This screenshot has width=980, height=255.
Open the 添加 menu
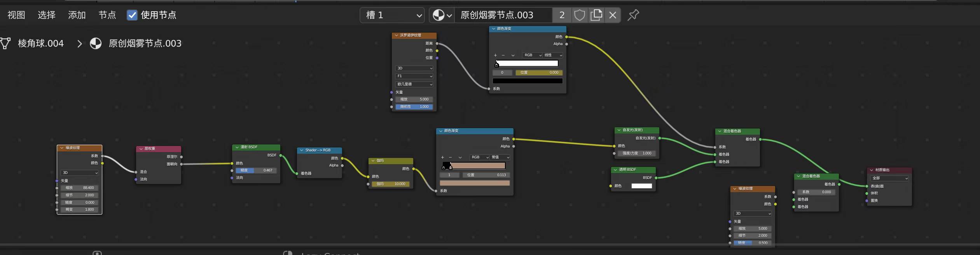(x=77, y=15)
